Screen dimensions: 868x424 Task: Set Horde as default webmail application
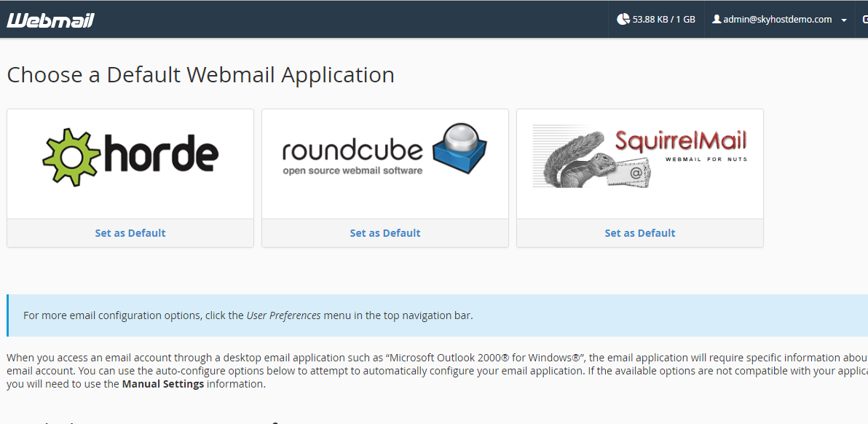130,233
